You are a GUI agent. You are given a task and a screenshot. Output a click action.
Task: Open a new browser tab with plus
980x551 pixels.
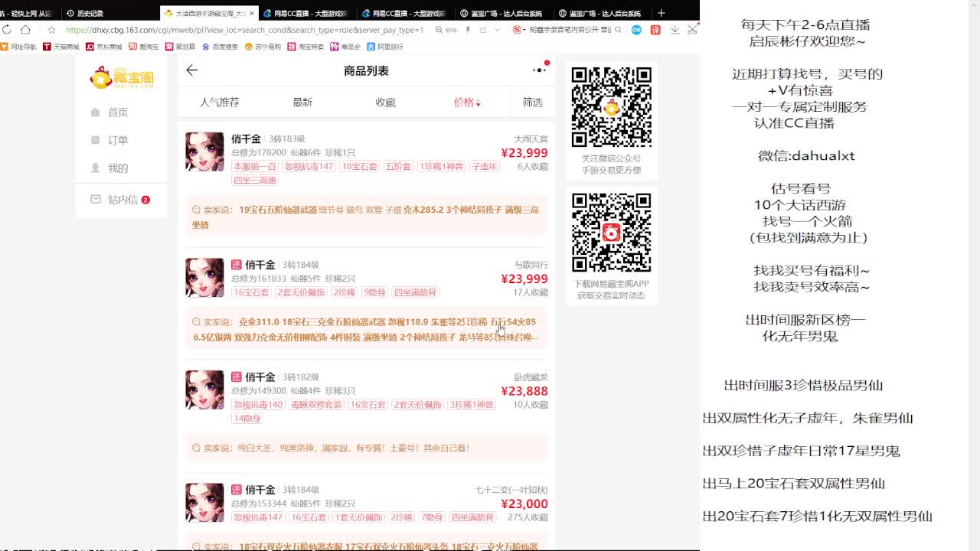point(661,13)
